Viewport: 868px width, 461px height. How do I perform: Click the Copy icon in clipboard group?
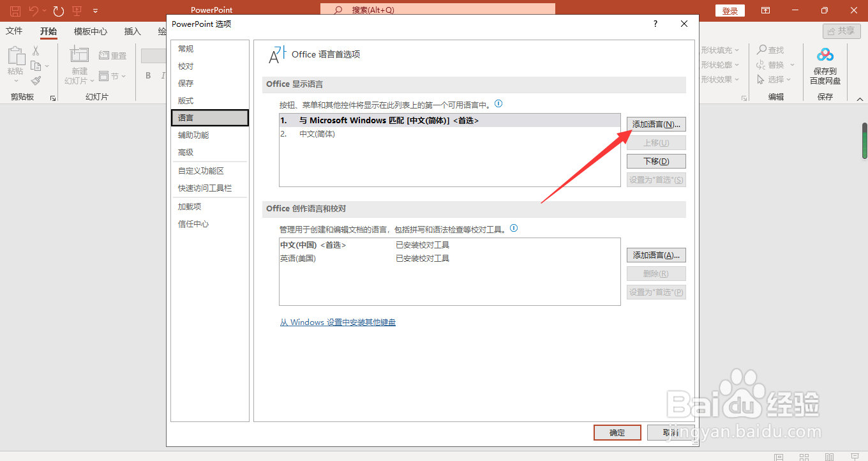34,66
